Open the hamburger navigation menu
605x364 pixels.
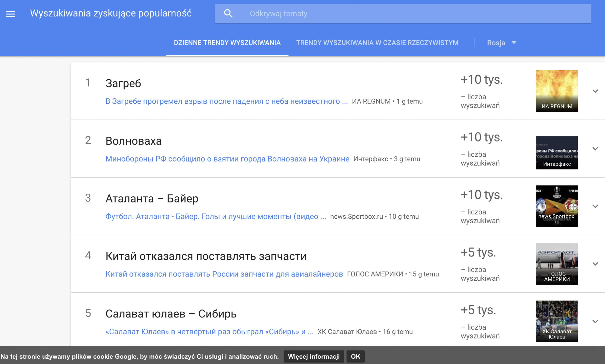tap(11, 13)
